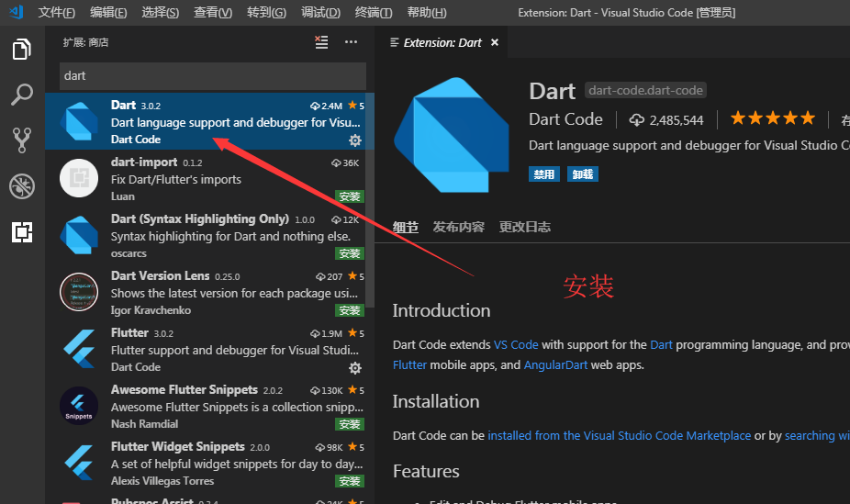
Task: Clear extension search results list icon
Action: [321, 42]
